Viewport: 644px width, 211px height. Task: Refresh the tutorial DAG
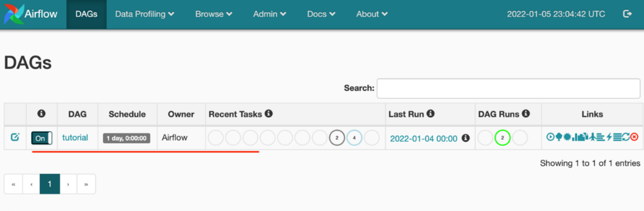coord(626,137)
